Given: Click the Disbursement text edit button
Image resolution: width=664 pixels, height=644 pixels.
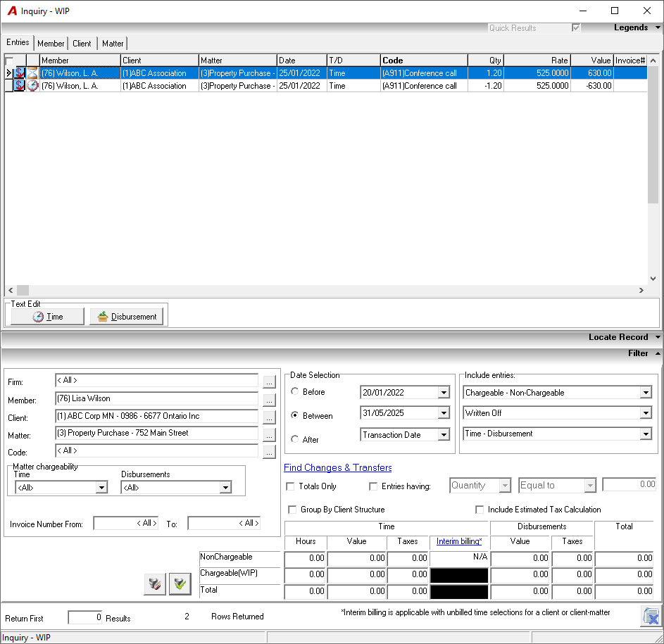Looking at the screenshot, I should click(x=127, y=317).
